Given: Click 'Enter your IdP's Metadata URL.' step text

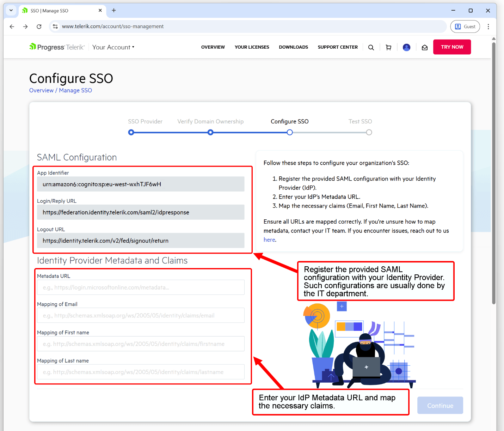Looking at the screenshot, I should pyautogui.click(x=319, y=197).
